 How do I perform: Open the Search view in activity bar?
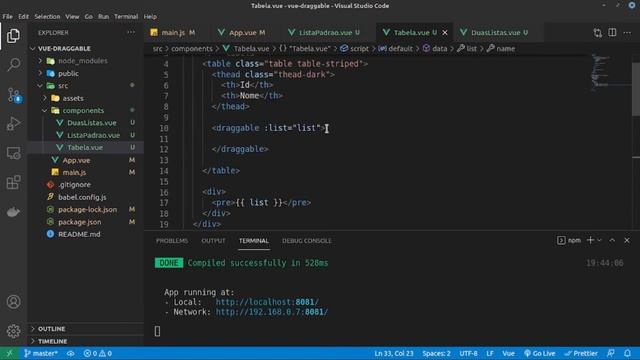click(13, 64)
